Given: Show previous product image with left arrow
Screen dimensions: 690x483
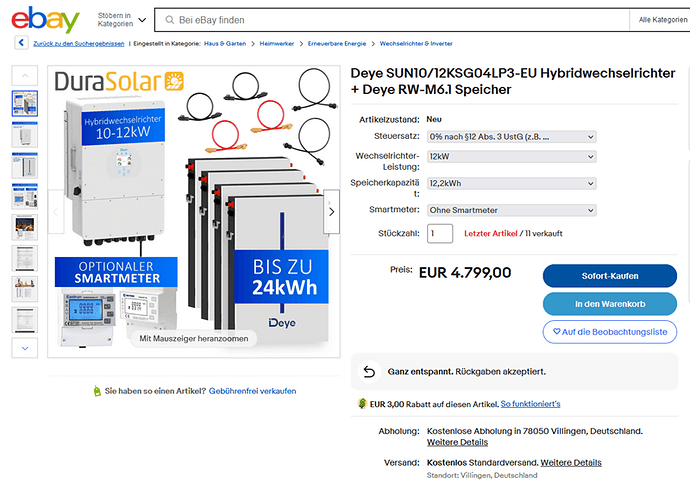Looking at the screenshot, I should [56, 212].
